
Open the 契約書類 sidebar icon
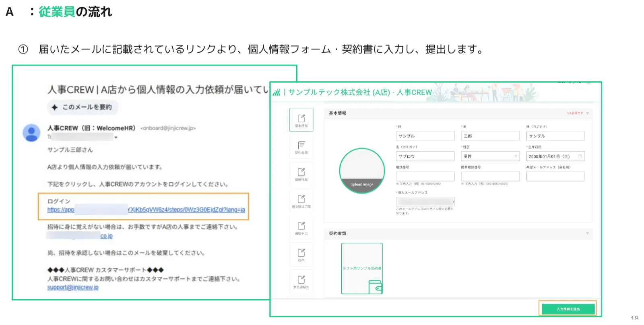(301, 147)
